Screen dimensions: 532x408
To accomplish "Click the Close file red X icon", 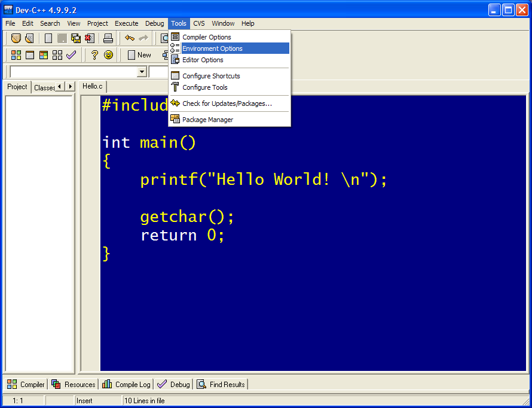I will 89,38.
